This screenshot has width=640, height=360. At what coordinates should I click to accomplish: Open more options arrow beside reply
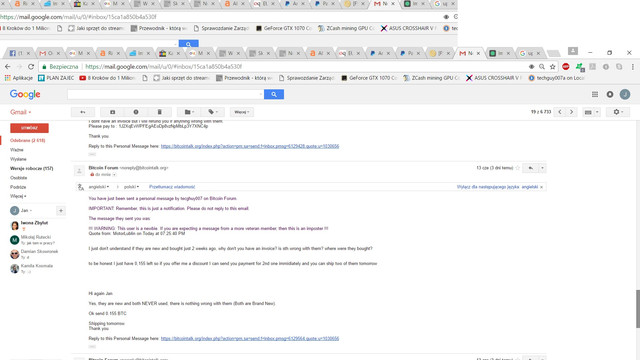tap(542, 168)
